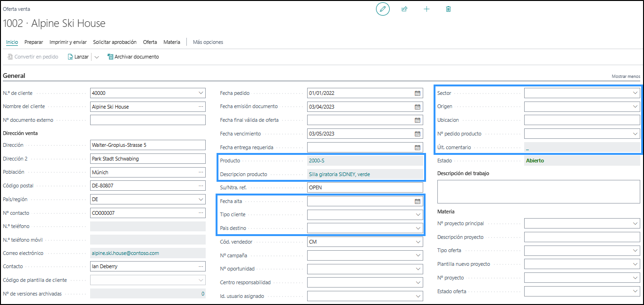Open the Estado oferta dropdown
Image resolution: width=644 pixels, height=305 pixels.
(635, 291)
